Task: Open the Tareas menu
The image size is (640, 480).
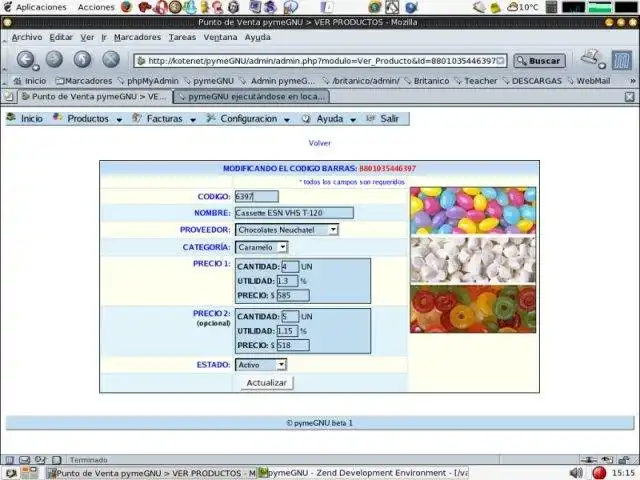Action: coord(182,37)
